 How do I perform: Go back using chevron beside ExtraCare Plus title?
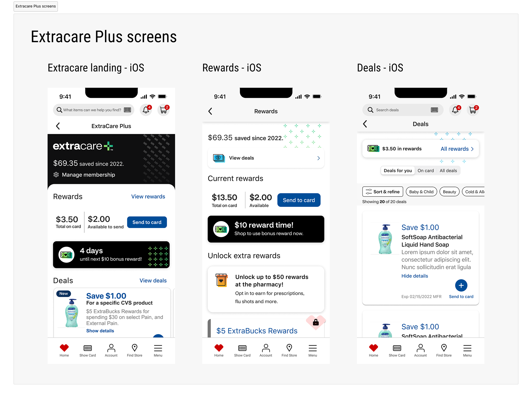(58, 126)
